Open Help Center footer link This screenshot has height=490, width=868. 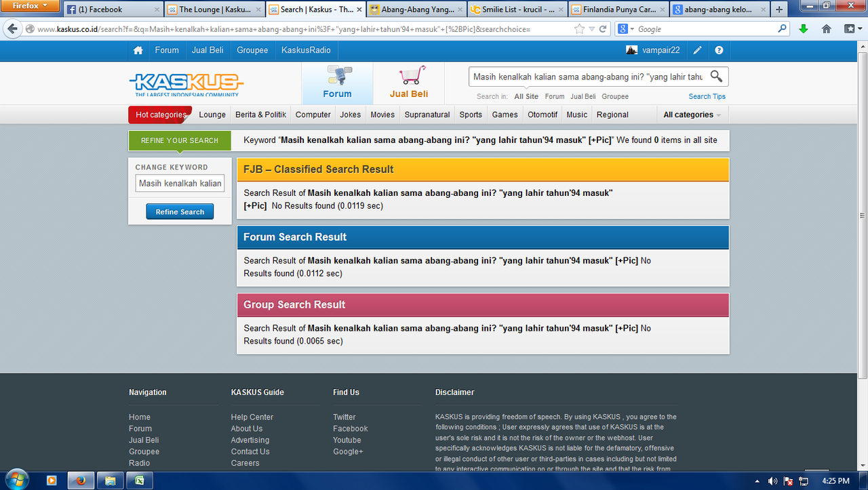252,417
